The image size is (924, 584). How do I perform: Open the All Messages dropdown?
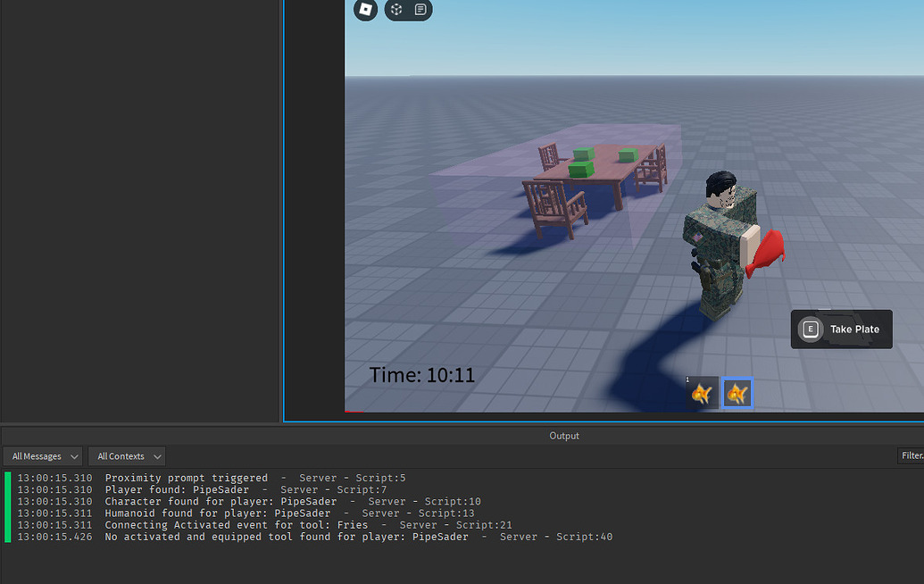37,455
